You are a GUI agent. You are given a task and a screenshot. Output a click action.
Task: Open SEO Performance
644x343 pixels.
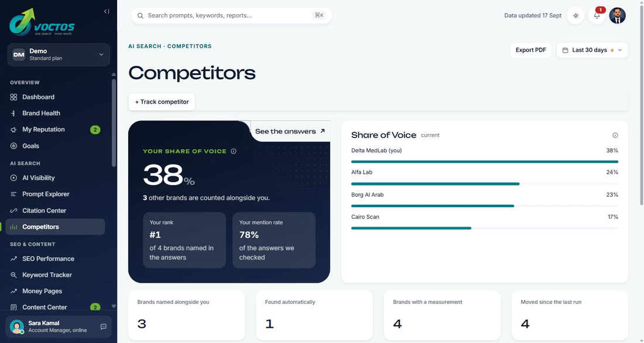55,259
